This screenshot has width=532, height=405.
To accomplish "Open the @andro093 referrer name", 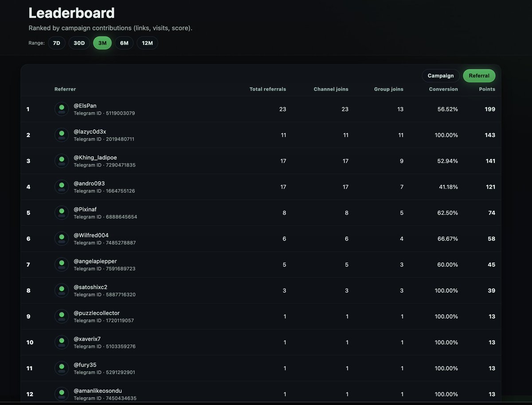I will [x=89, y=183].
